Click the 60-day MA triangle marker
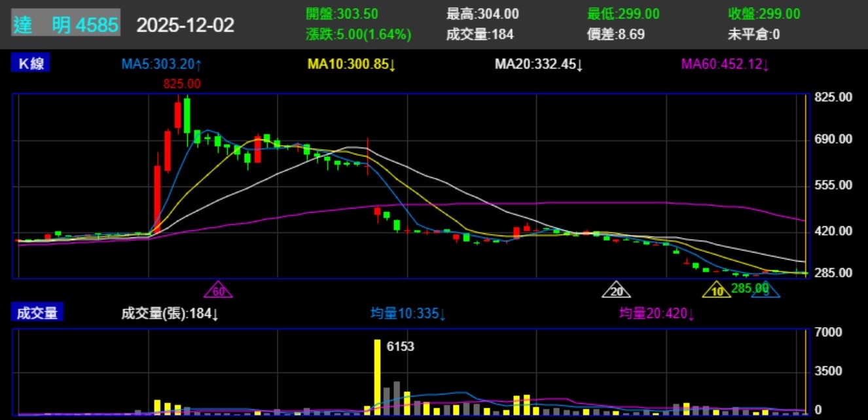868x420 pixels. (x=218, y=289)
